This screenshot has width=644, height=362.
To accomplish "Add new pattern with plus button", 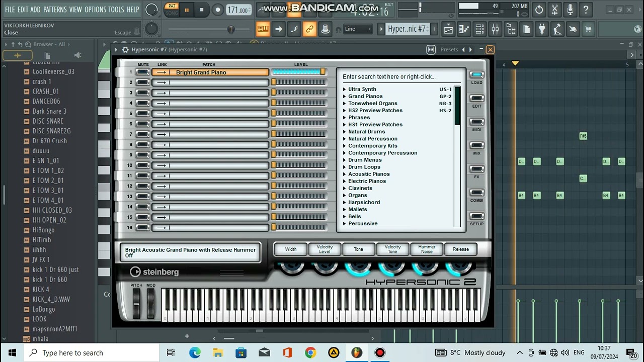I will (434, 29).
